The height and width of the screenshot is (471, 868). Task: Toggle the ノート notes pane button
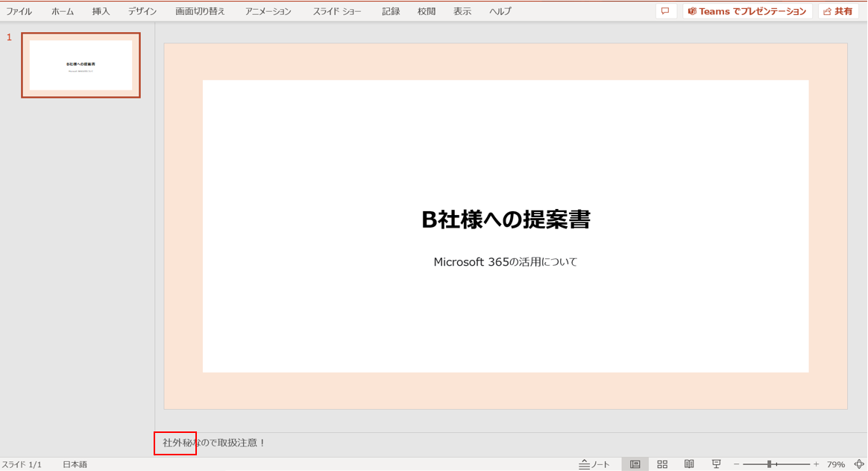pos(594,464)
